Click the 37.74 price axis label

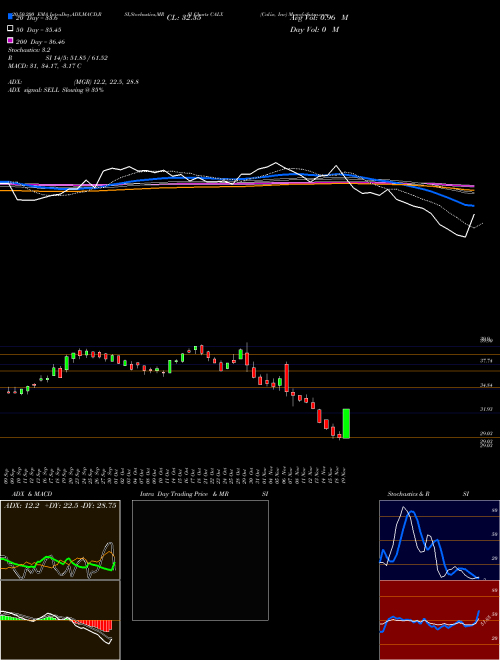[486, 361]
